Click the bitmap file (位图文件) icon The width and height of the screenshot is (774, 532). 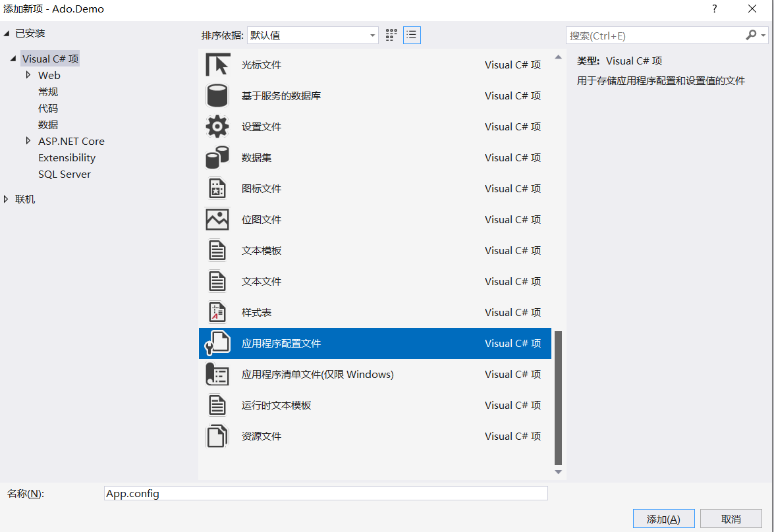(217, 220)
